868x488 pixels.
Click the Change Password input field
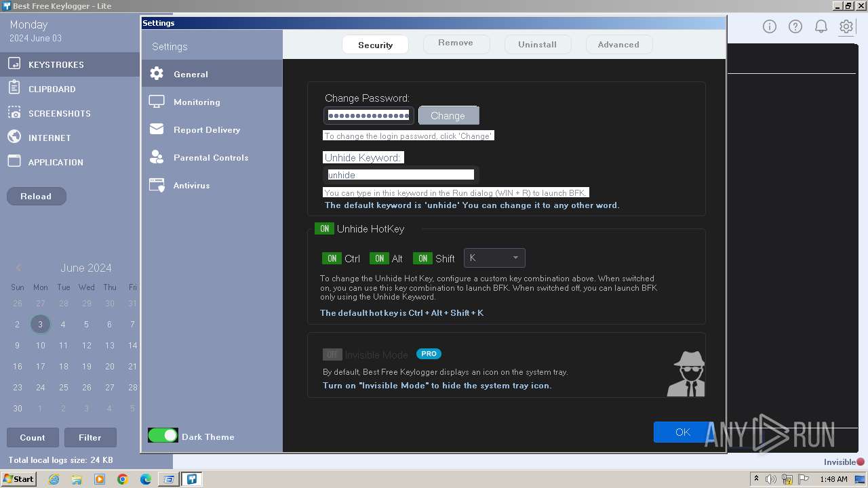(x=368, y=115)
